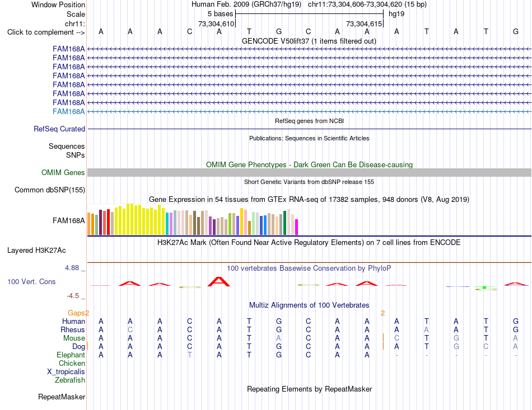Click the Sequences SNPs track label
This screenshot has width=532, height=410.
pos(67,151)
